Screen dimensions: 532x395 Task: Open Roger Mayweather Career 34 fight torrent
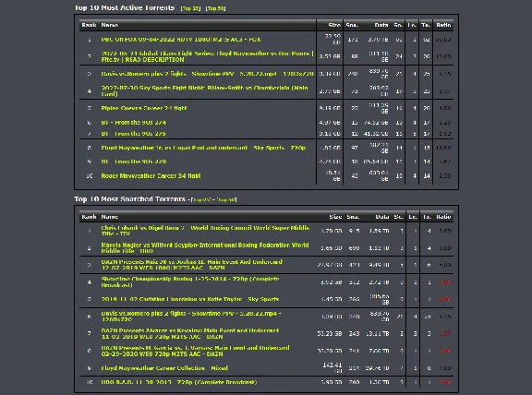151,175
